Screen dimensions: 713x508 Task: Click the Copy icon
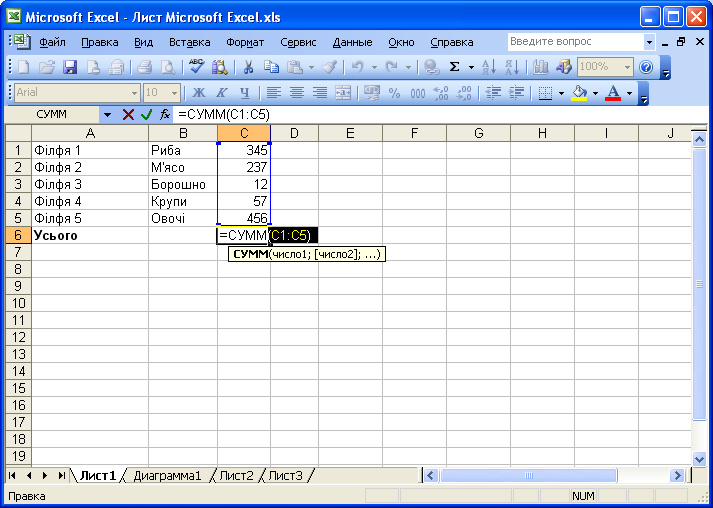coord(271,68)
